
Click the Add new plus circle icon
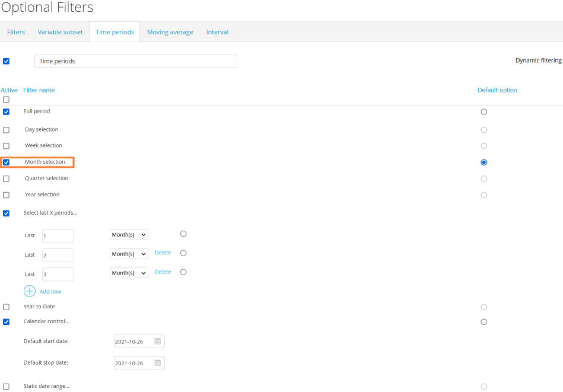30,291
